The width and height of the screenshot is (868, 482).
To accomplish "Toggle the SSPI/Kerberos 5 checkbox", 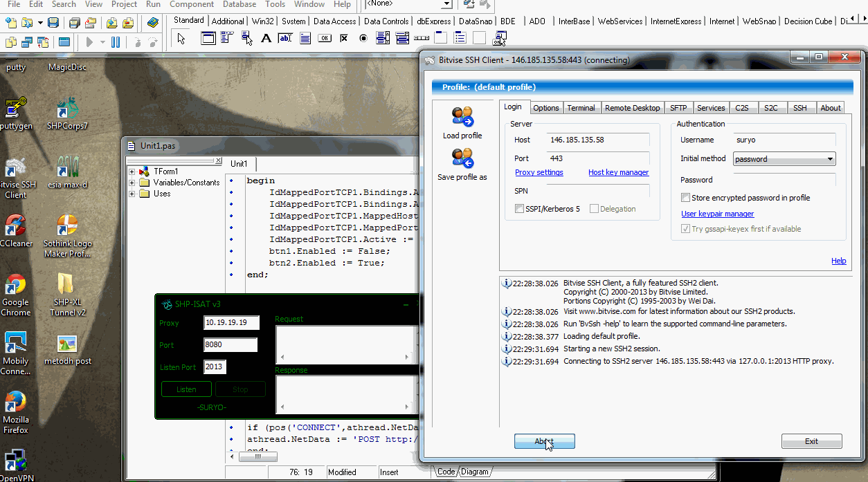I will pos(519,209).
